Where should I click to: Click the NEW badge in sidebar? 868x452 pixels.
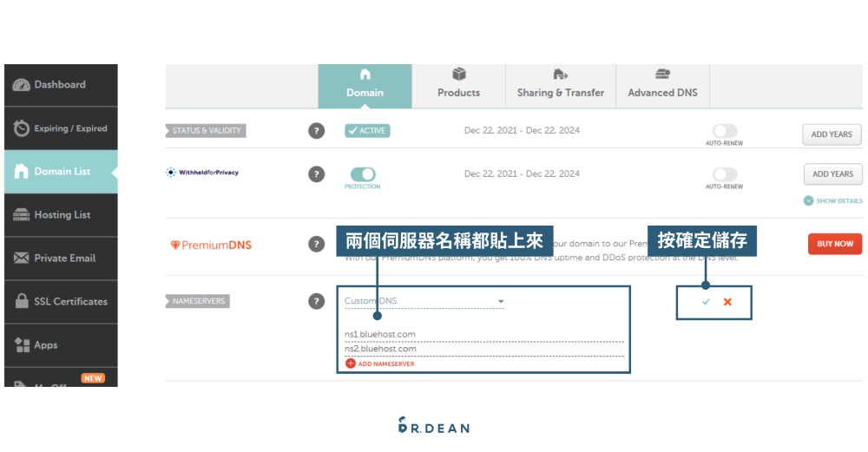(x=93, y=378)
